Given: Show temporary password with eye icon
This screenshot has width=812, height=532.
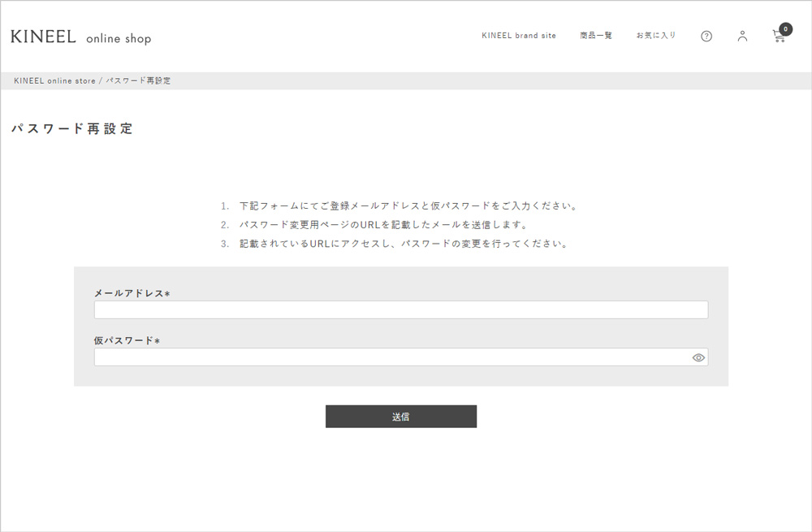Looking at the screenshot, I should coord(698,357).
